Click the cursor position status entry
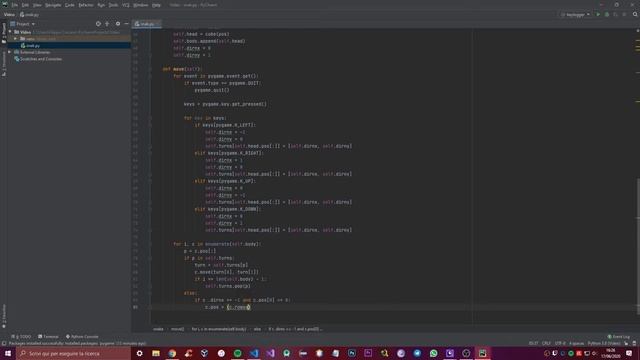640x360 pixels. pos(533,344)
